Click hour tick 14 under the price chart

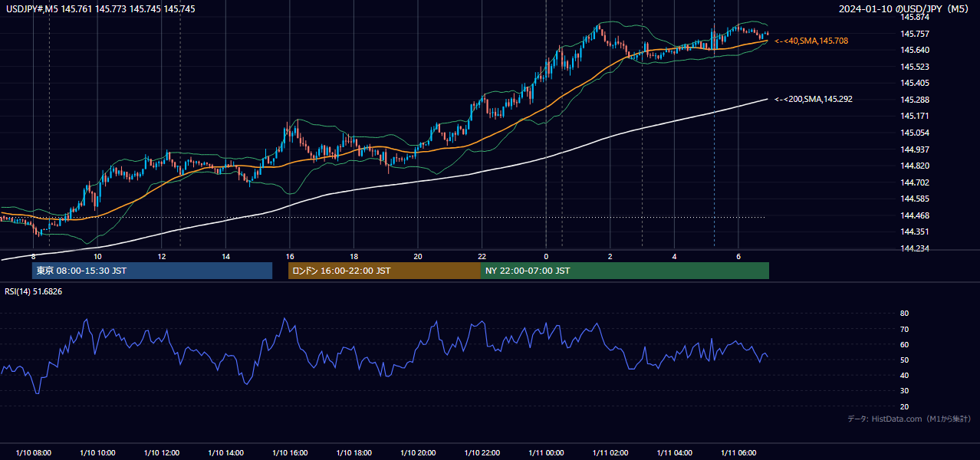tap(225, 256)
